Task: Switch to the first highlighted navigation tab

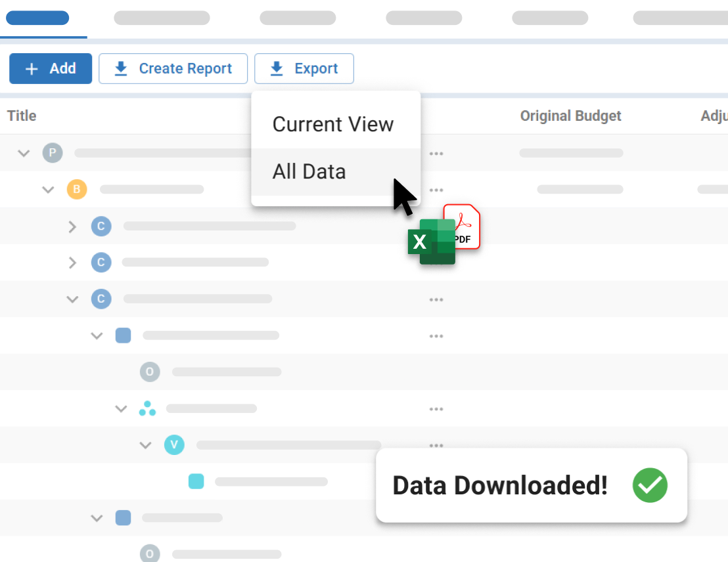Action: (x=37, y=18)
